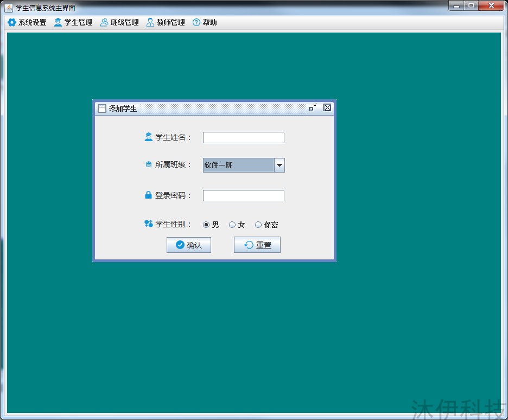Select the 男 radio button
The width and height of the screenshot is (508, 420).
click(x=211, y=225)
